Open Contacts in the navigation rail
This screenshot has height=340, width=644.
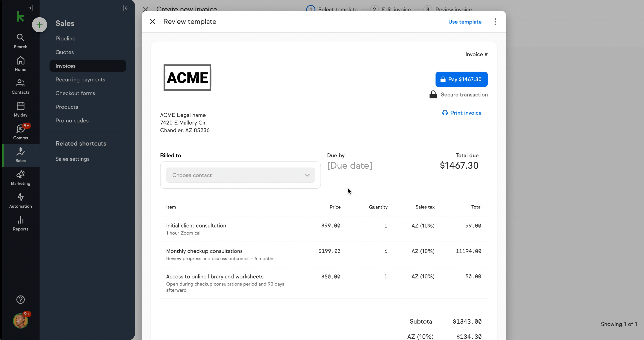[20, 87]
